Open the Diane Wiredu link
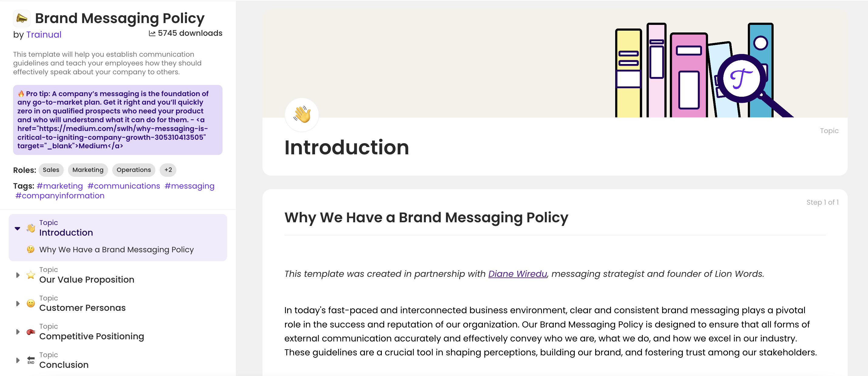Screen dimensions: 868x376 tap(517, 274)
